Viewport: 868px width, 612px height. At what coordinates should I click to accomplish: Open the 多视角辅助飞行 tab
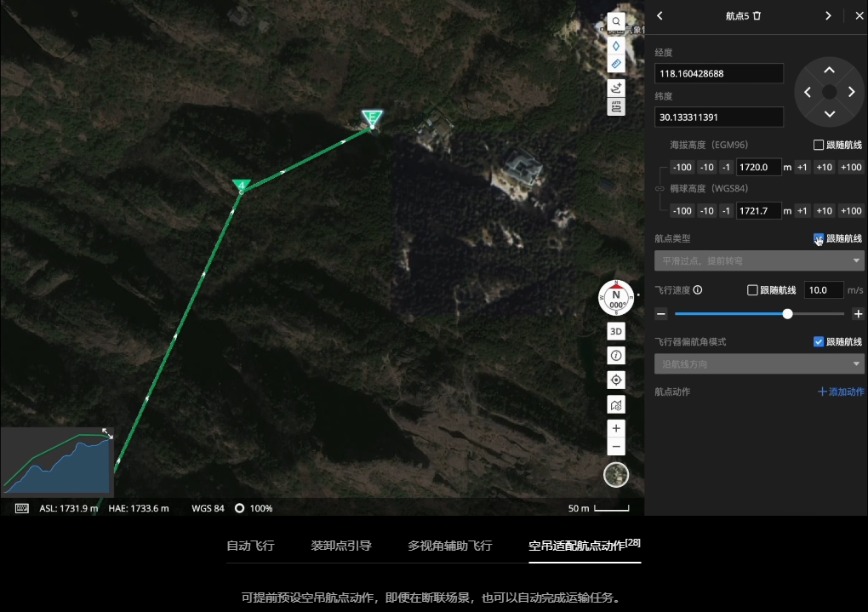tap(449, 546)
